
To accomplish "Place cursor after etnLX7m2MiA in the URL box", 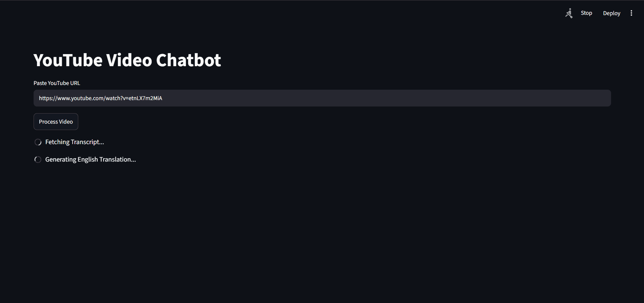I will tap(163, 98).
